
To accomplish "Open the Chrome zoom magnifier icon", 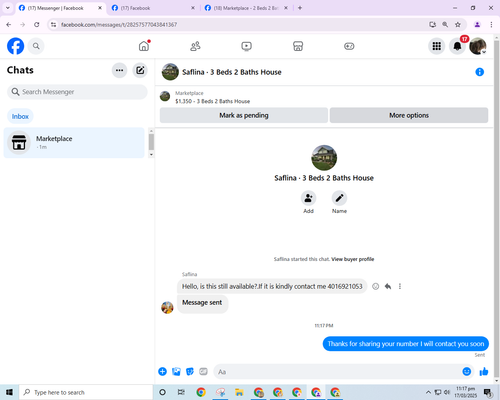I will click(x=445, y=25).
